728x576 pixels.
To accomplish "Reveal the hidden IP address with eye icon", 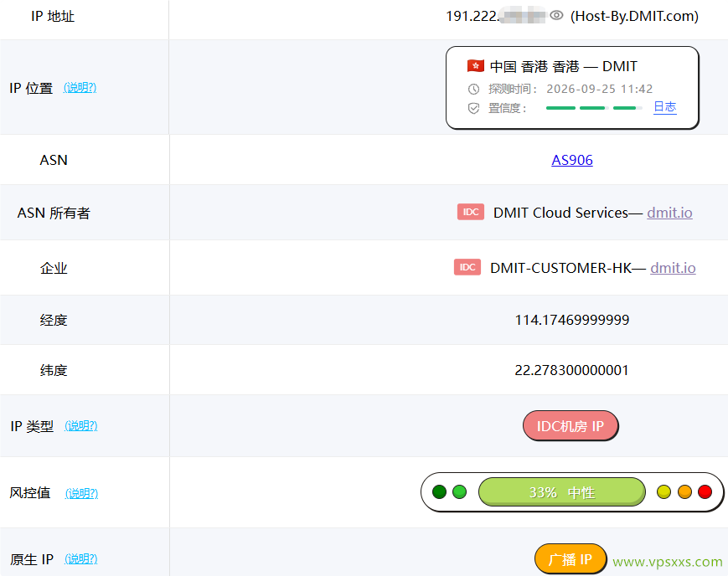I will coord(556,16).
